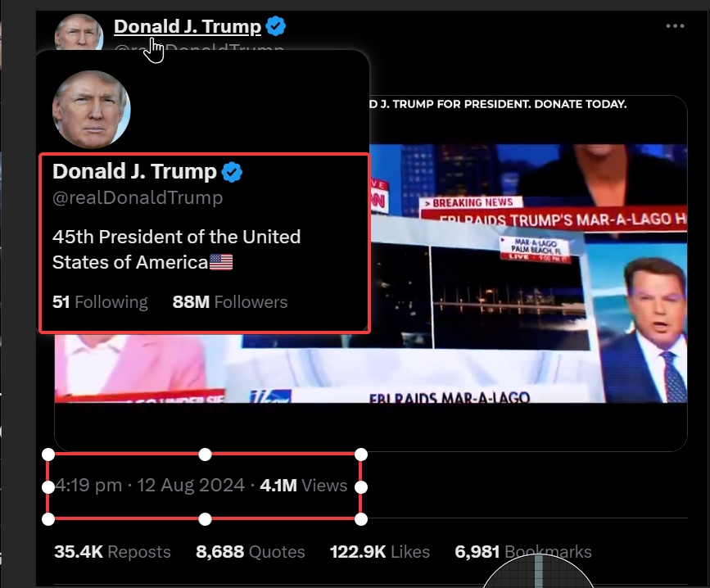This screenshot has height=588, width=710.
Task: View the 88M Followers list
Action: (x=230, y=302)
